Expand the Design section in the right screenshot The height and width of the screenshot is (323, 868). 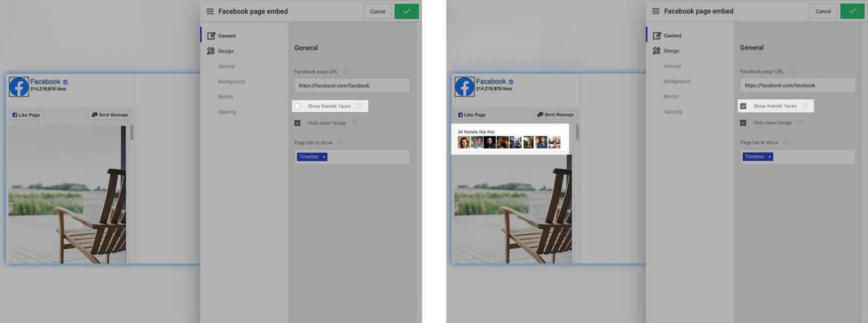(x=671, y=51)
